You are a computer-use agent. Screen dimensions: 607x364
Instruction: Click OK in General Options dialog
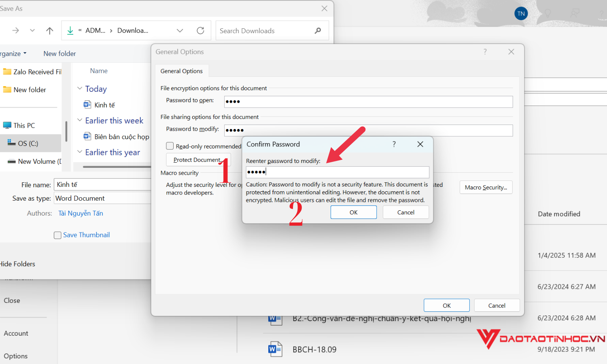click(447, 305)
